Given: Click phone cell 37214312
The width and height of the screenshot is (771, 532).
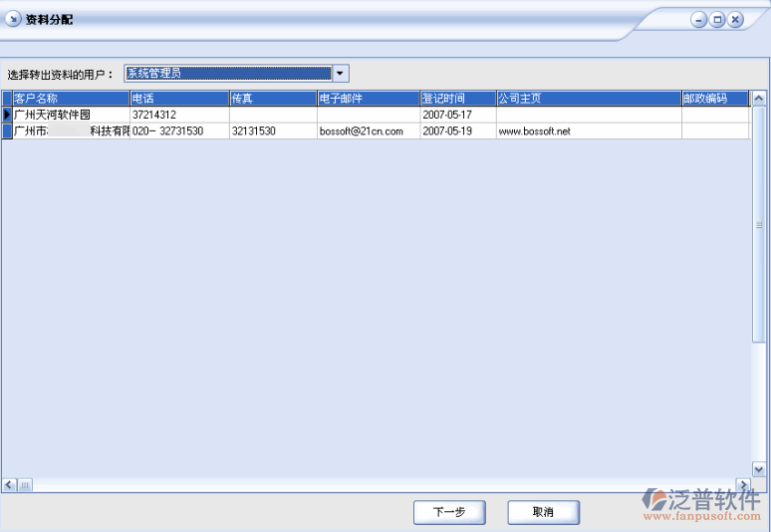Looking at the screenshot, I should pos(179,115).
